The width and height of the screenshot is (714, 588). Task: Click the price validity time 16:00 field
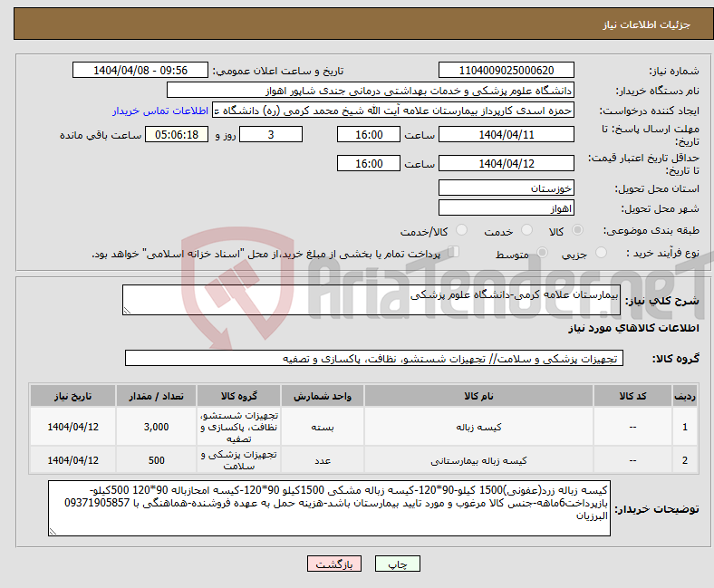point(369,163)
